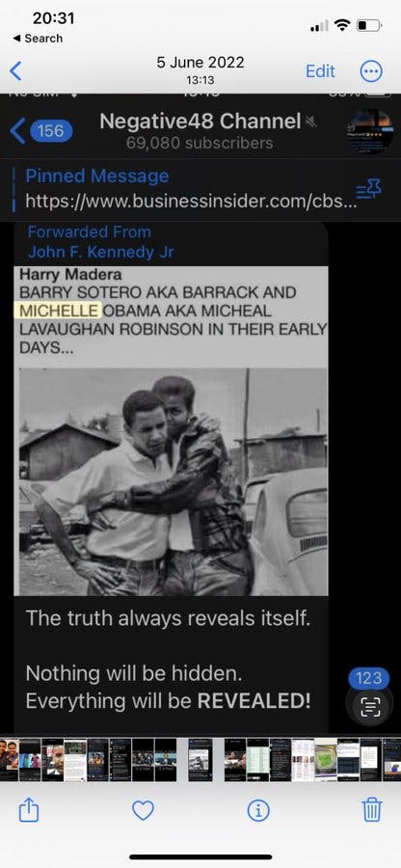Tap the Edit button
This screenshot has height=868, width=401.
(x=320, y=70)
